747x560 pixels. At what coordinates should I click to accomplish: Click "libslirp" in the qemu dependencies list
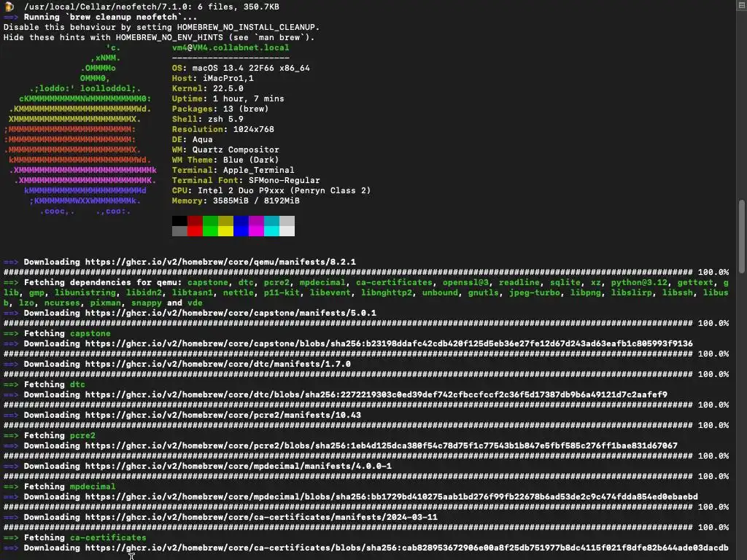pos(632,292)
